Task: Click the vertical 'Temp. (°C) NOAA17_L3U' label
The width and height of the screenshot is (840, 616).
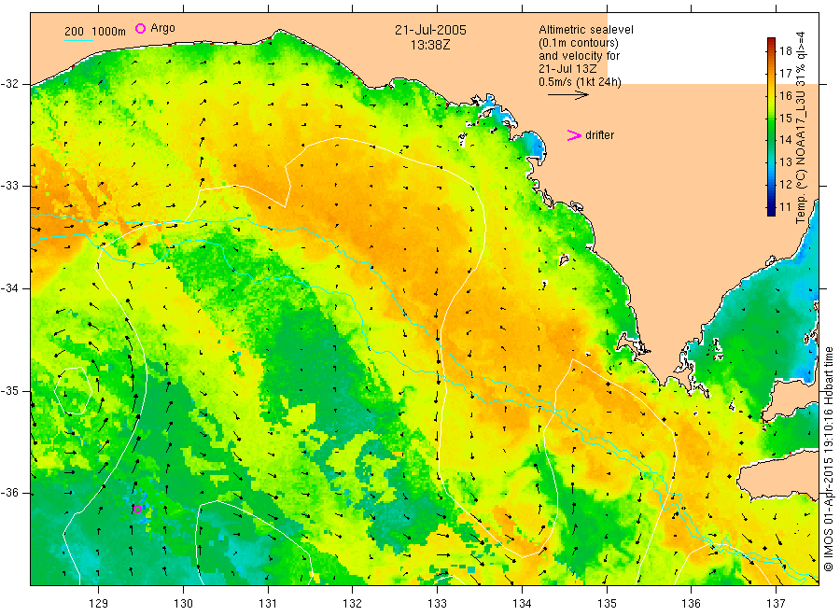Action: click(801, 128)
